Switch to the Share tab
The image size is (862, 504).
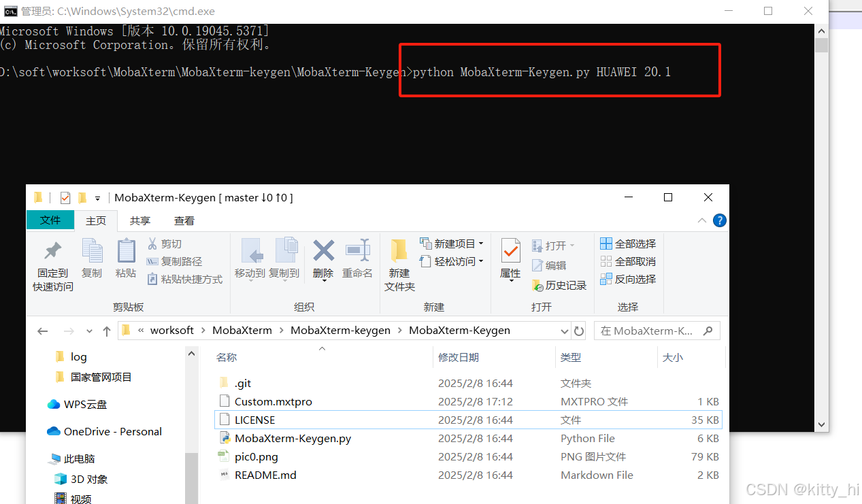(x=140, y=220)
